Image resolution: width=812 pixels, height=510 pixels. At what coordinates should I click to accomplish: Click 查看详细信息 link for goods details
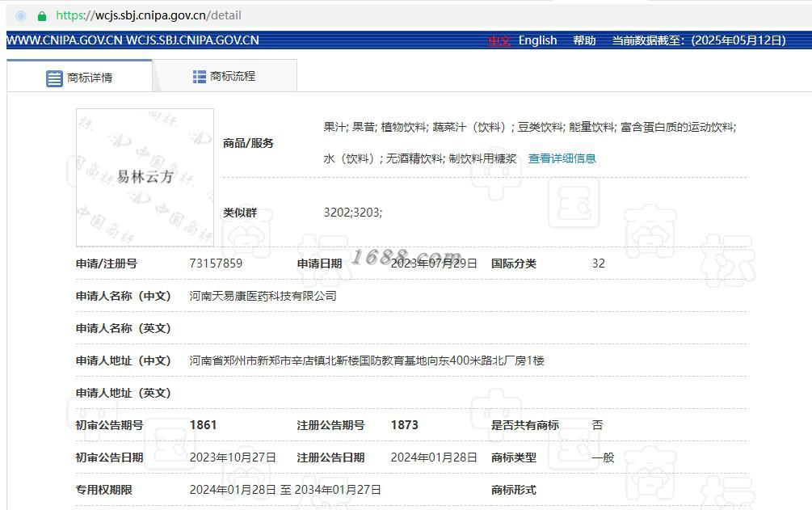[562, 158]
